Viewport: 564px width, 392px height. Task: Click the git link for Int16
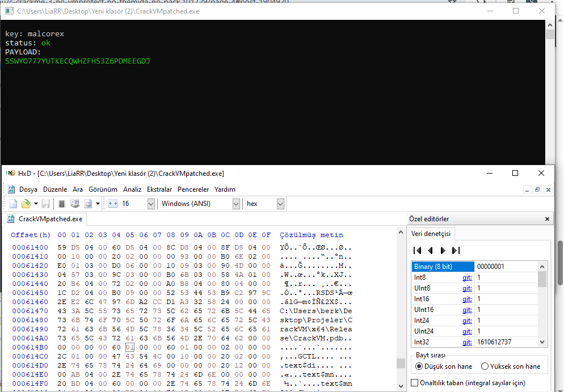tap(467, 299)
